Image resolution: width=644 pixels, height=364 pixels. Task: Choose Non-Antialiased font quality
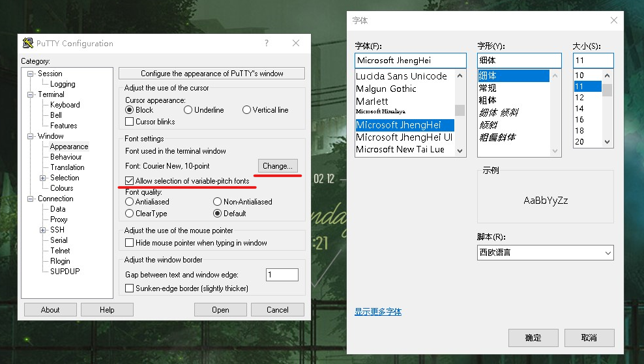tap(217, 201)
